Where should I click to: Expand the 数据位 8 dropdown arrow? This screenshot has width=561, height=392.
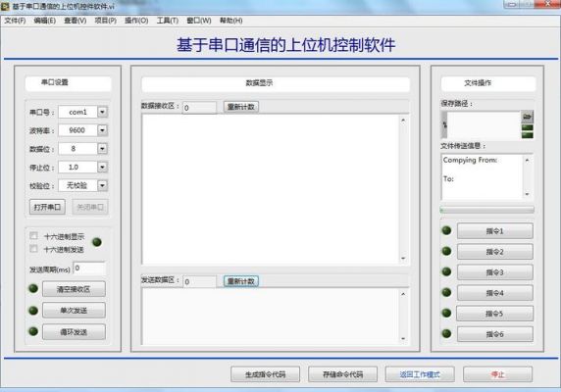tap(102, 149)
